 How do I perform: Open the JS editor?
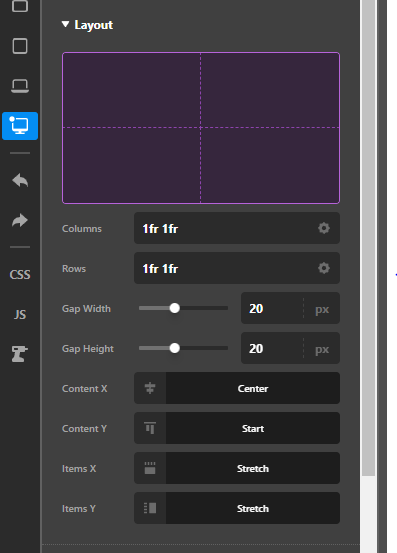[x=20, y=314]
